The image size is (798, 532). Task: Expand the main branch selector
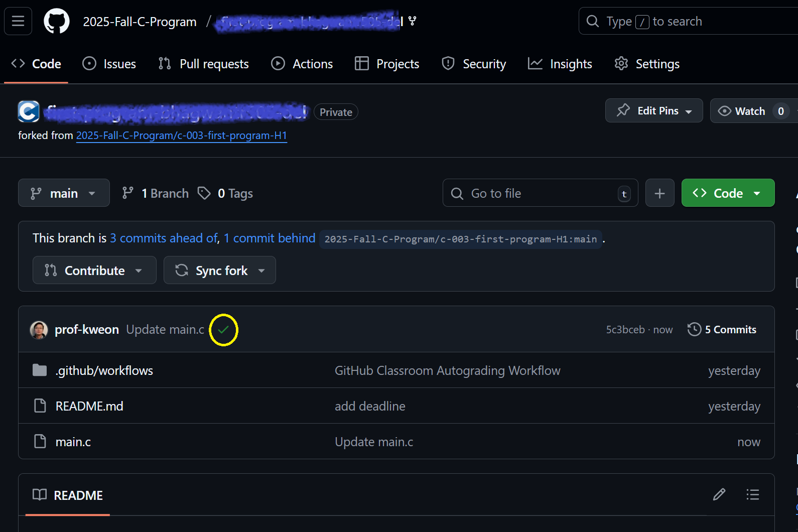point(64,193)
